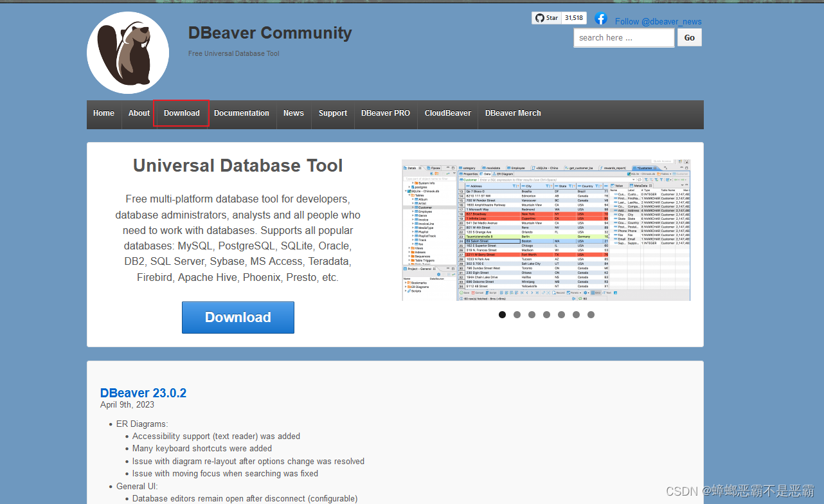The height and width of the screenshot is (504, 824).
Task: Open the News menu item
Action: (294, 113)
